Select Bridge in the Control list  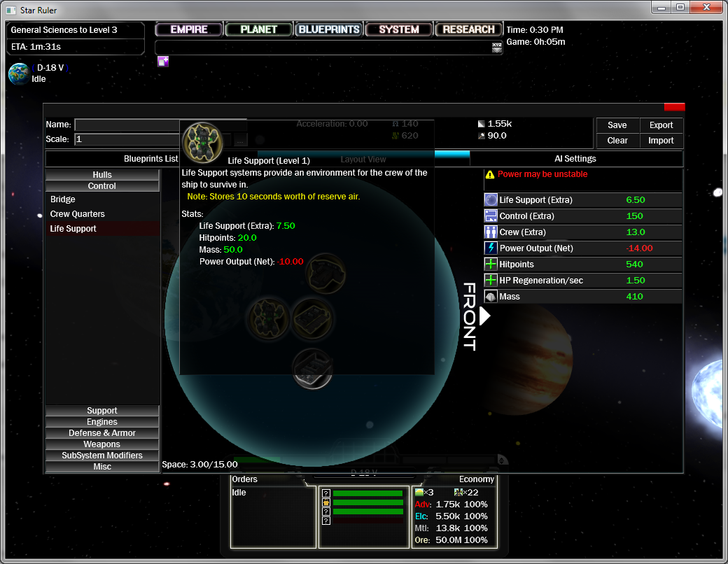[x=102, y=199]
